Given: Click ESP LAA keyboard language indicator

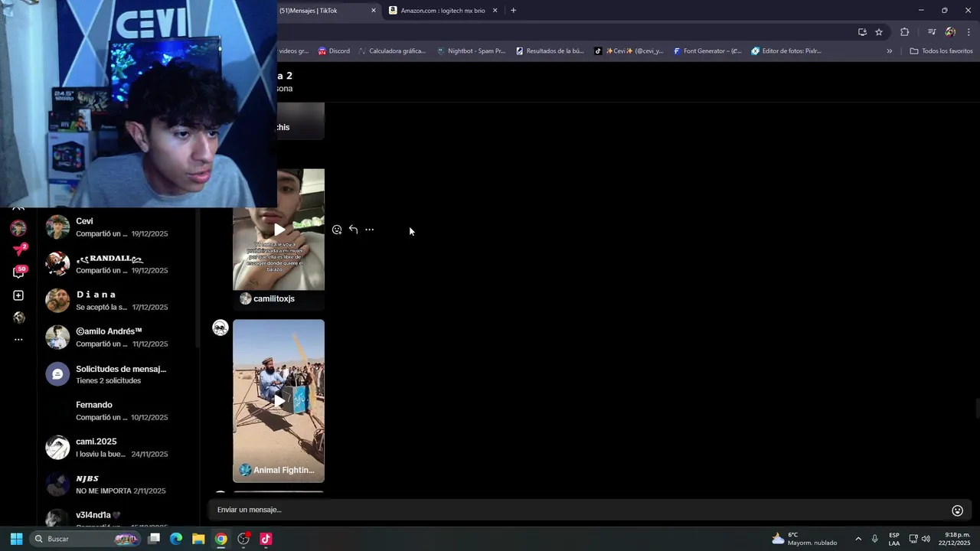Looking at the screenshot, I should [894, 539].
